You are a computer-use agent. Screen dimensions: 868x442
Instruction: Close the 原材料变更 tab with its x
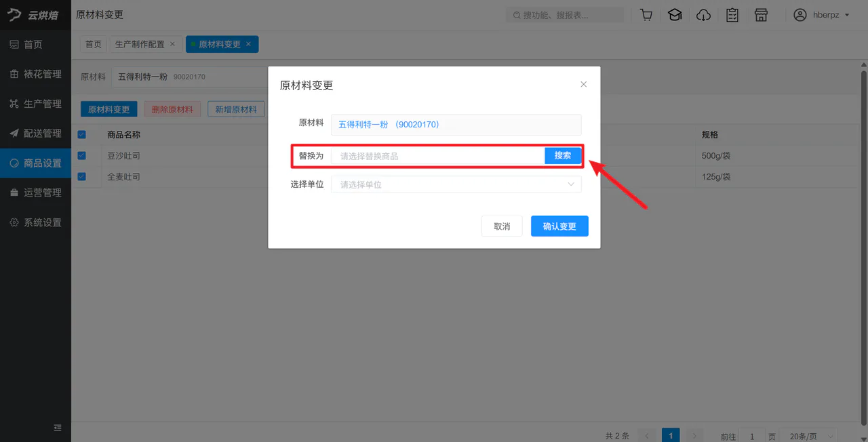(x=248, y=44)
